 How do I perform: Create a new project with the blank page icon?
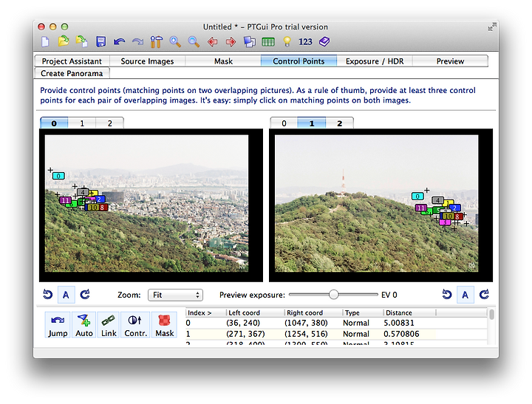[x=45, y=41]
